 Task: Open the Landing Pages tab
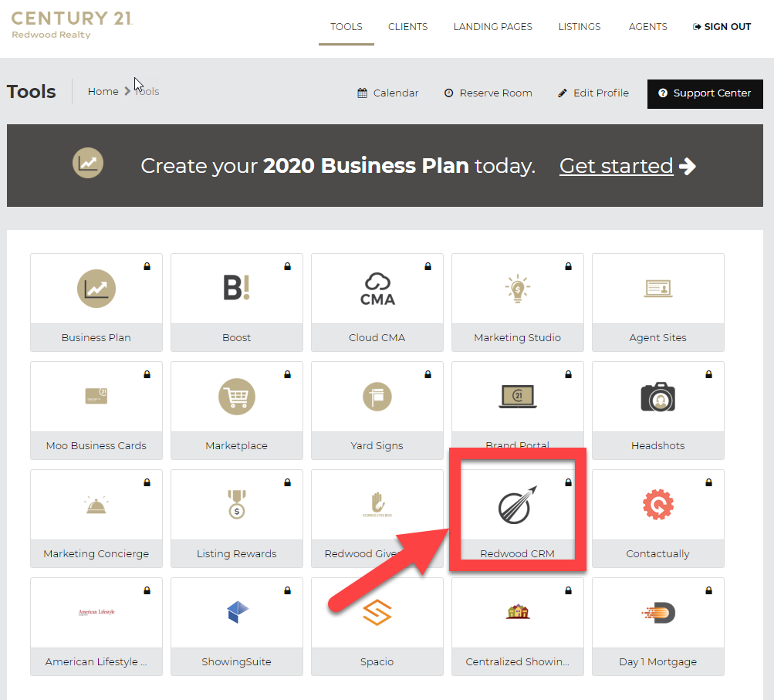point(492,27)
